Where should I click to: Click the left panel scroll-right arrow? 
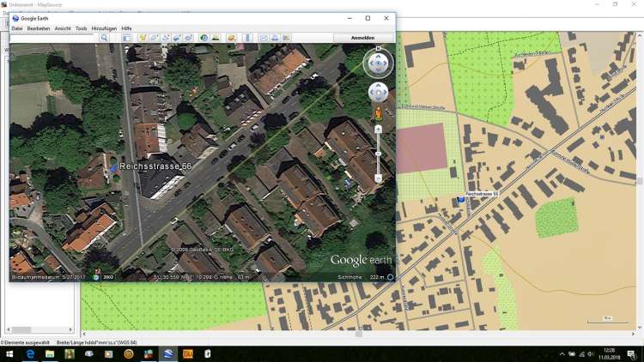pyautogui.click(x=70, y=329)
